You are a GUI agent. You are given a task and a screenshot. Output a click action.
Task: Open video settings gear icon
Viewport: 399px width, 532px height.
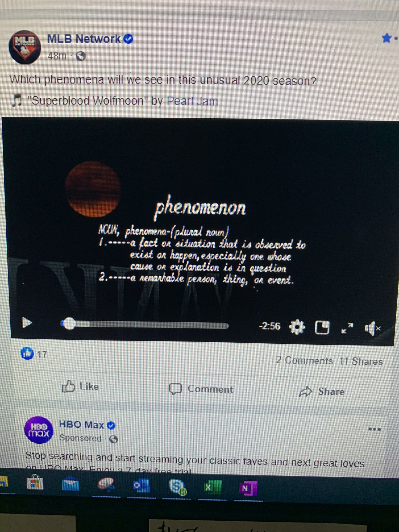(297, 327)
